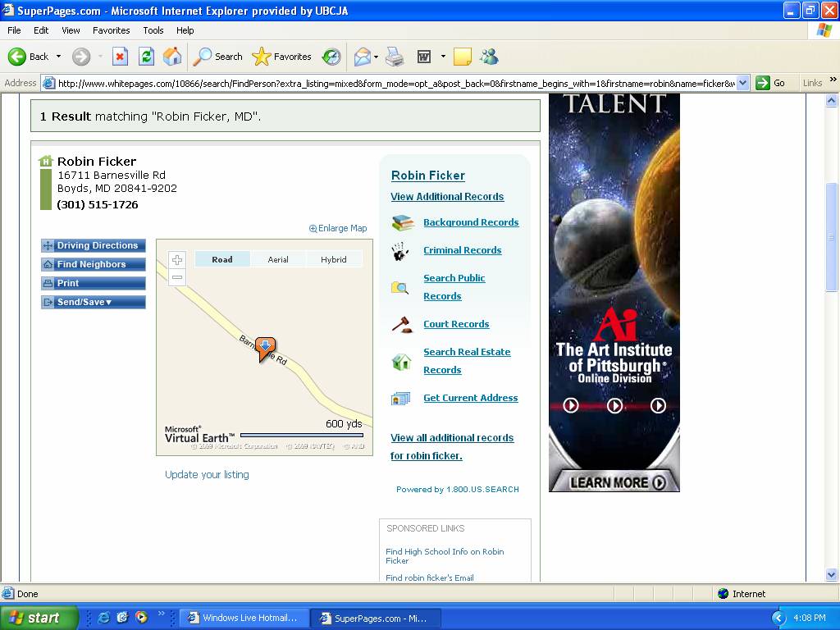Viewport: 840px width, 630px height.
Task: Open the Edit menu
Action: [41, 30]
